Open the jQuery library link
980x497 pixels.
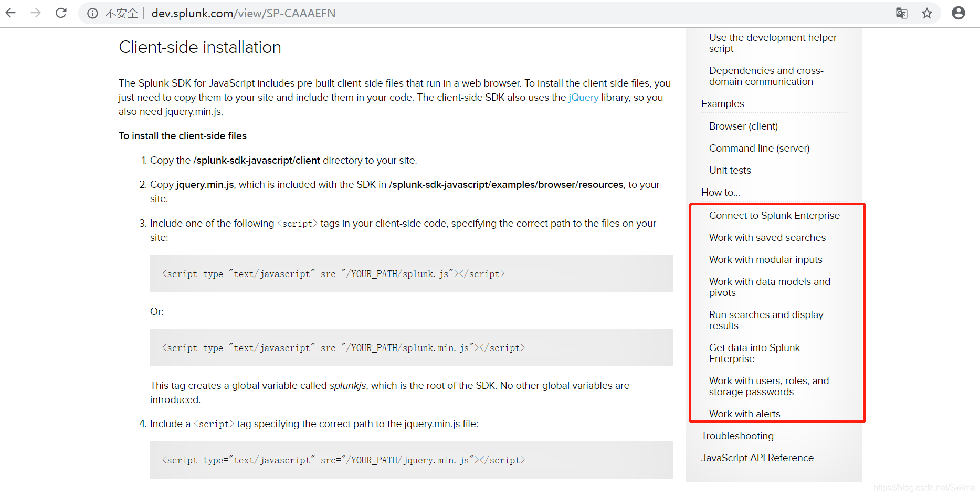583,97
